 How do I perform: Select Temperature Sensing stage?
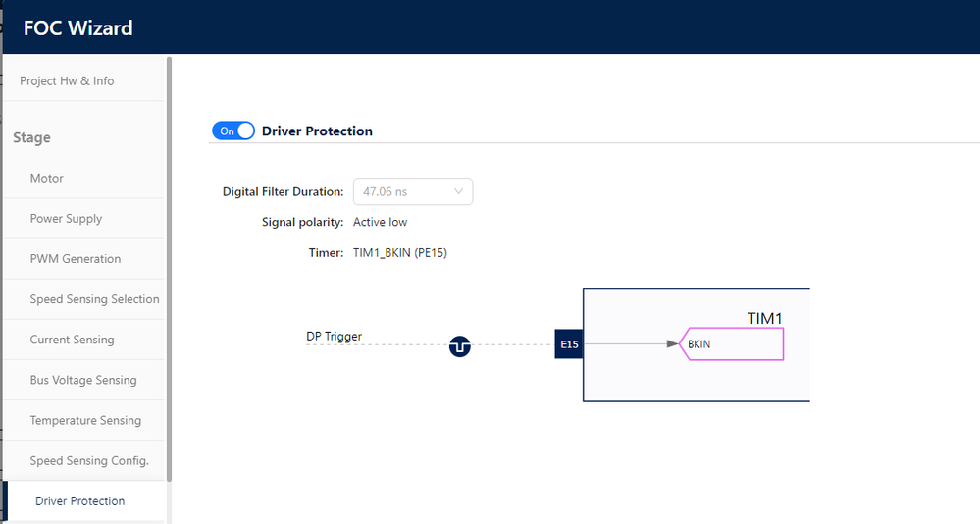[84, 420]
